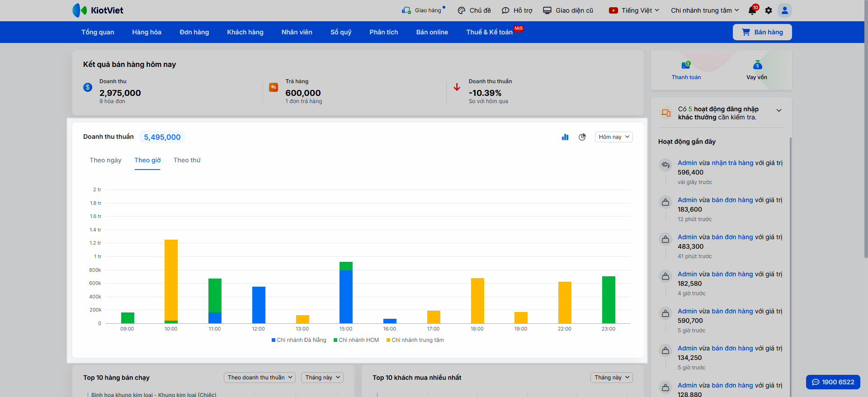868x397 pixels.
Task: Click the Giao hàng delivery icon
Action: click(406, 10)
